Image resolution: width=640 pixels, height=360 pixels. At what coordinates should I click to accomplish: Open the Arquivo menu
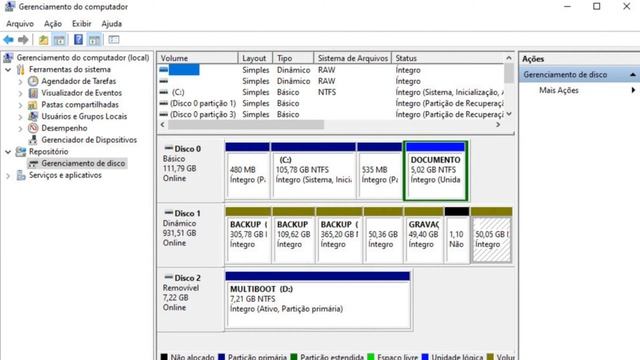tap(20, 24)
